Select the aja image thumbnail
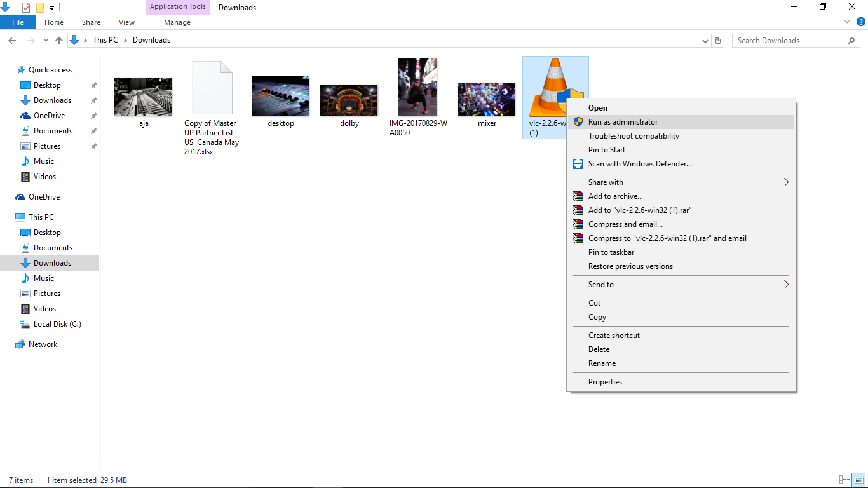Viewport: 868px width, 488px height. tap(144, 97)
